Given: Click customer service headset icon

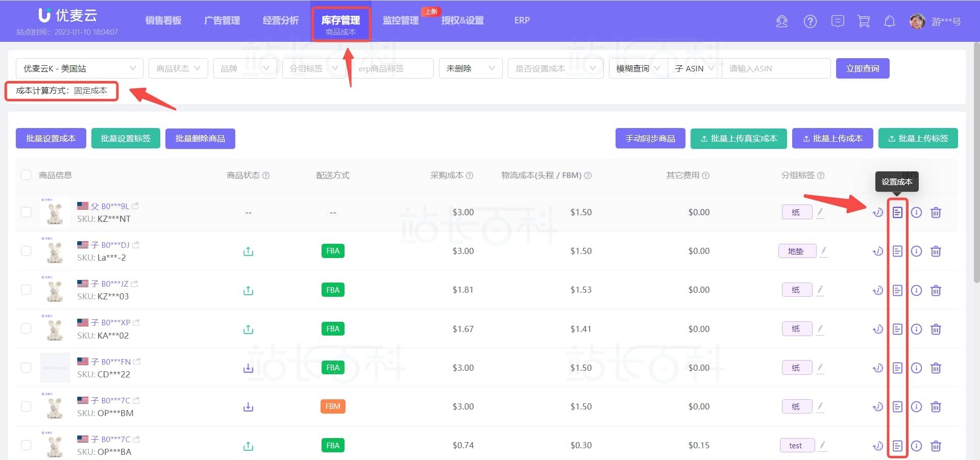Looking at the screenshot, I should pyautogui.click(x=781, y=21).
